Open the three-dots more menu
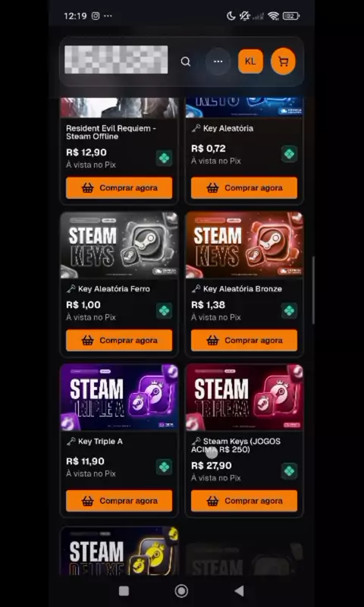 (x=218, y=61)
